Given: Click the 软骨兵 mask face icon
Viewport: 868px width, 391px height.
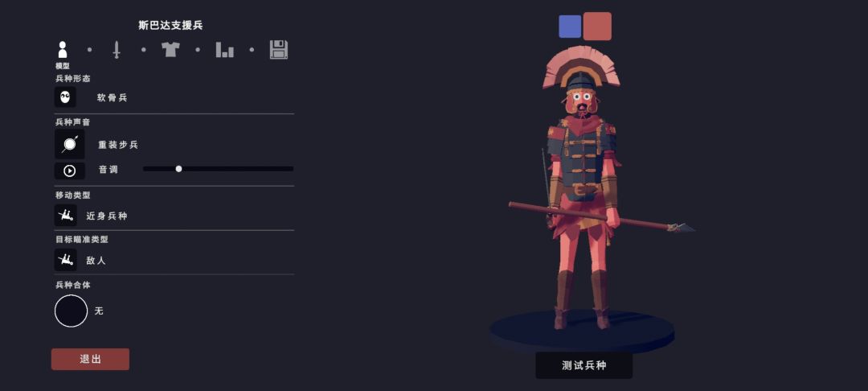Looking at the screenshot, I should [65, 97].
